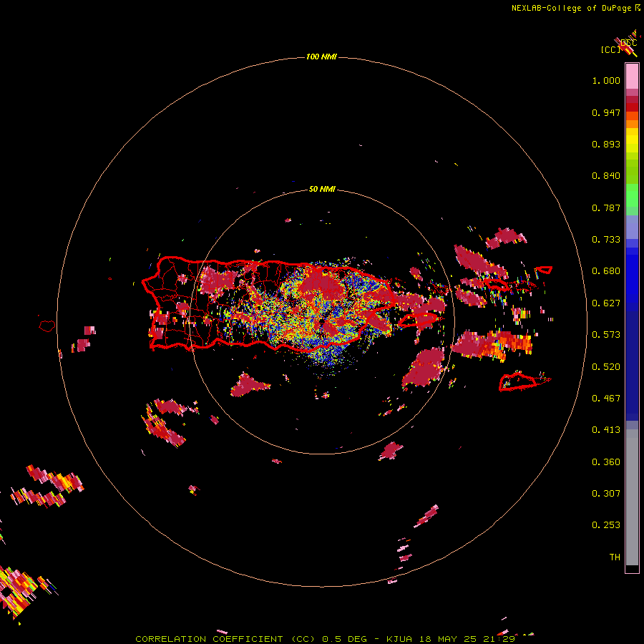
Task: Click the 100 NMI range ring label
Action: 321,57
